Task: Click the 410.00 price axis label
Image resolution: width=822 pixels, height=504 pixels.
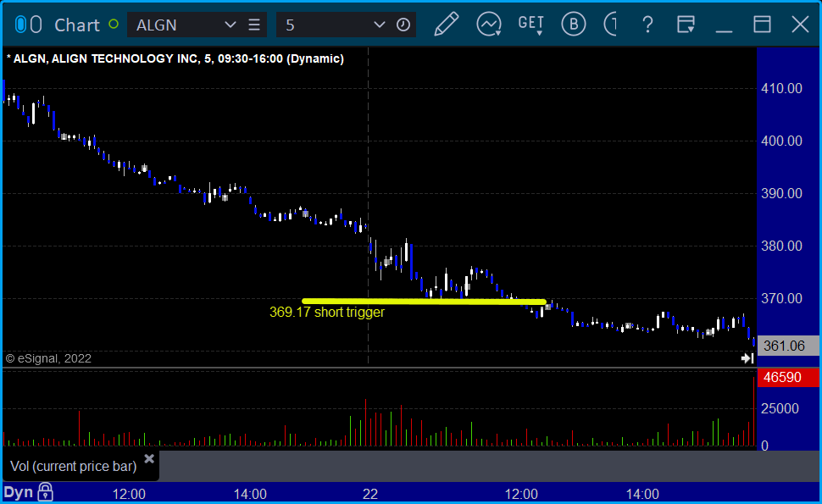Action: pyautogui.click(x=781, y=89)
